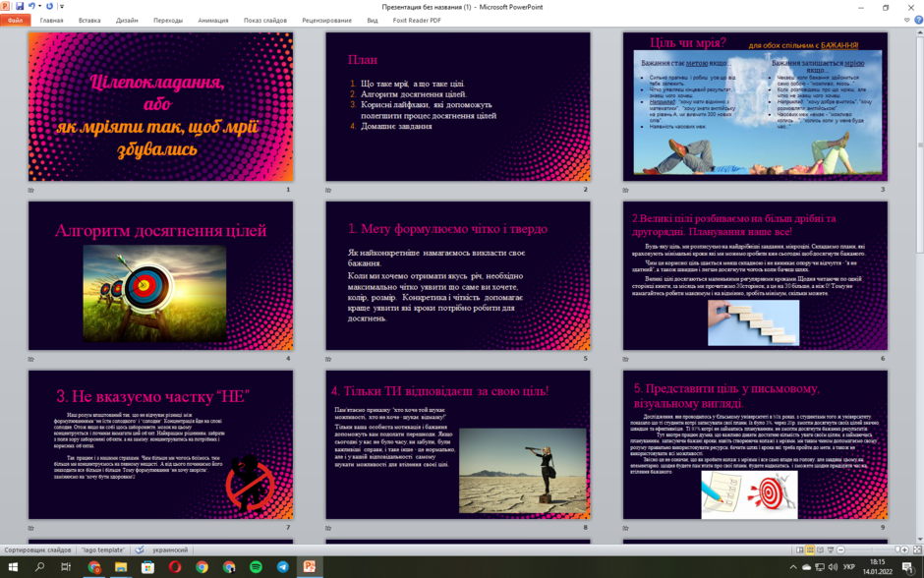Select slide 3 thumbnail 'Ціль чи мрія?'
This screenshot has height=578, width=924.
(x=755, y=106)
